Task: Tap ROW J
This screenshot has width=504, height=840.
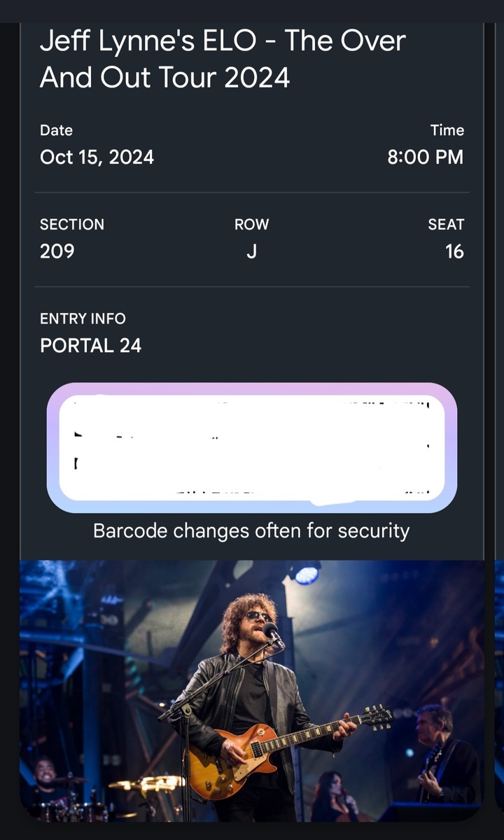Action: pyautogui.click(x=251, y=251)
